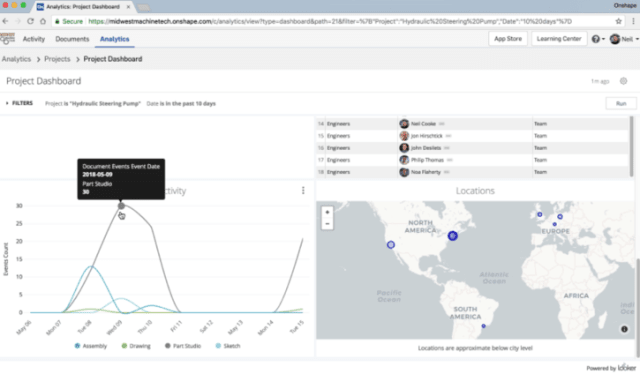
Task: Open options menu next to Philip Thomas
Action: pyautogui.click(x=449, y=160)
